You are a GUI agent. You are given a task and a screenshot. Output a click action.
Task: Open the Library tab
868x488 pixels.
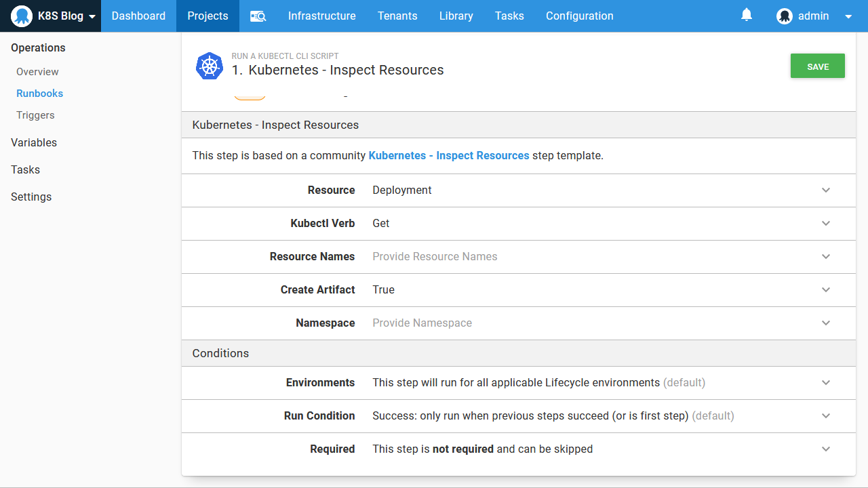coord(456,16)
